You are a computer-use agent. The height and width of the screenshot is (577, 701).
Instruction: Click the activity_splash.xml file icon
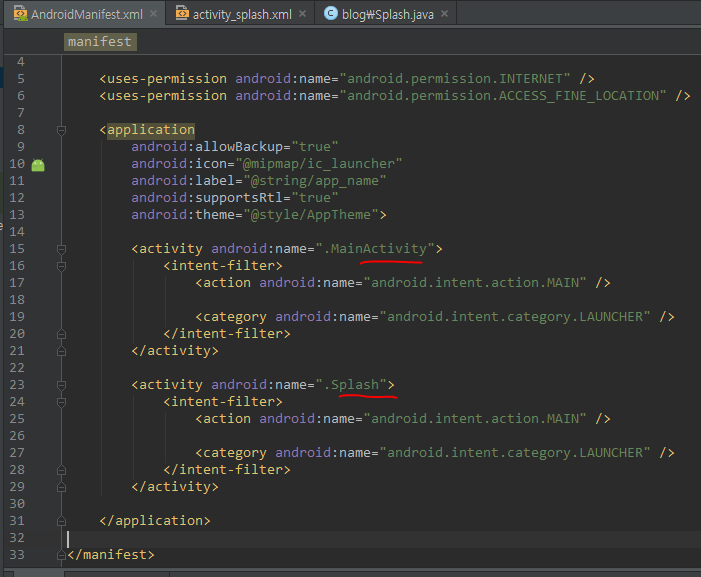point(182,14)
